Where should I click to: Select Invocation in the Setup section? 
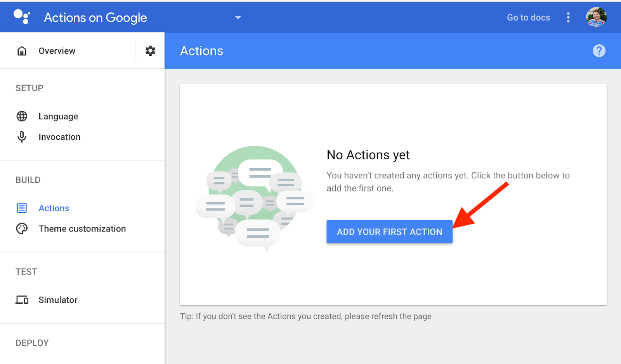pos(59,137)
